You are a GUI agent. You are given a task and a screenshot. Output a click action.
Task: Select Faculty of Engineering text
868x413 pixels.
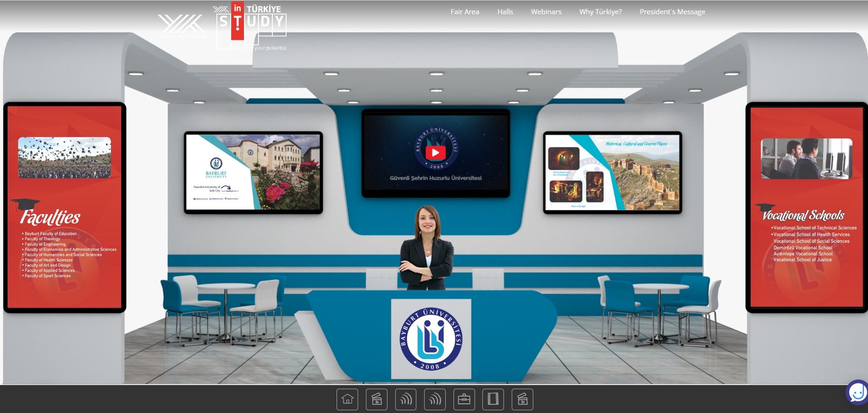pos(45,244)
